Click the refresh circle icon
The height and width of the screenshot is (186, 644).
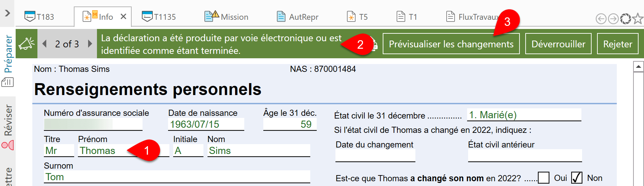[x=625, y=19]
